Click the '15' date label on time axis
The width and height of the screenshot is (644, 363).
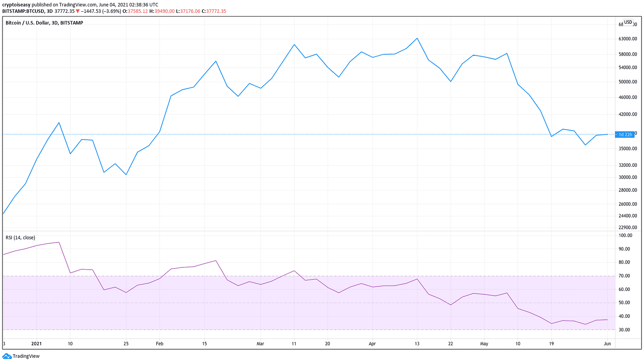(x=204, y=344)
